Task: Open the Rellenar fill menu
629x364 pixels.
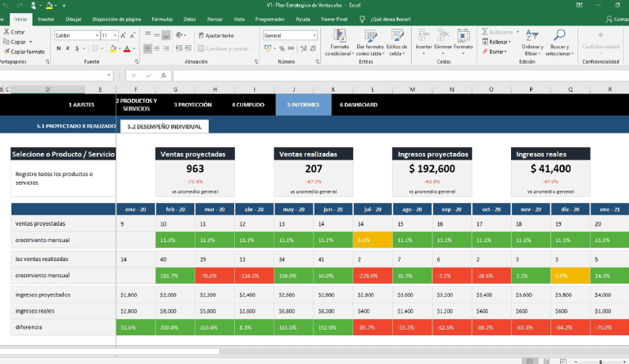Action: (x=496, y=42)
